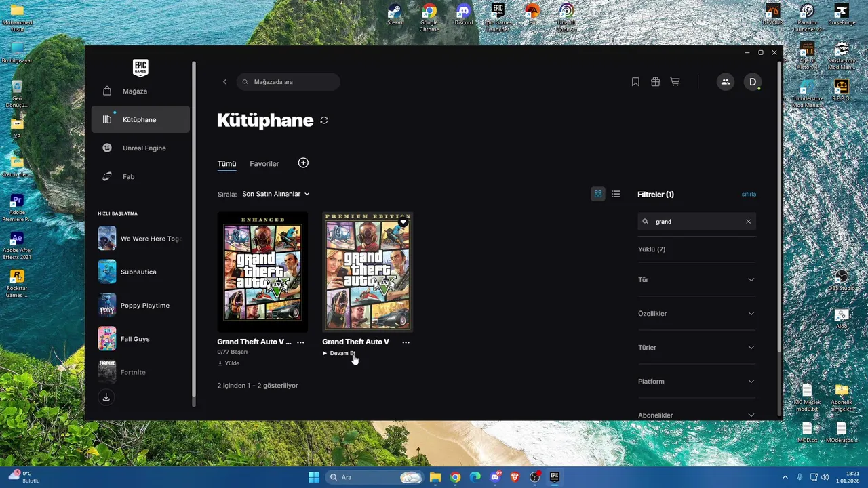The image size is (868, 488).
Task: Click the grand filter search field
Action: (x=696, y=222)
